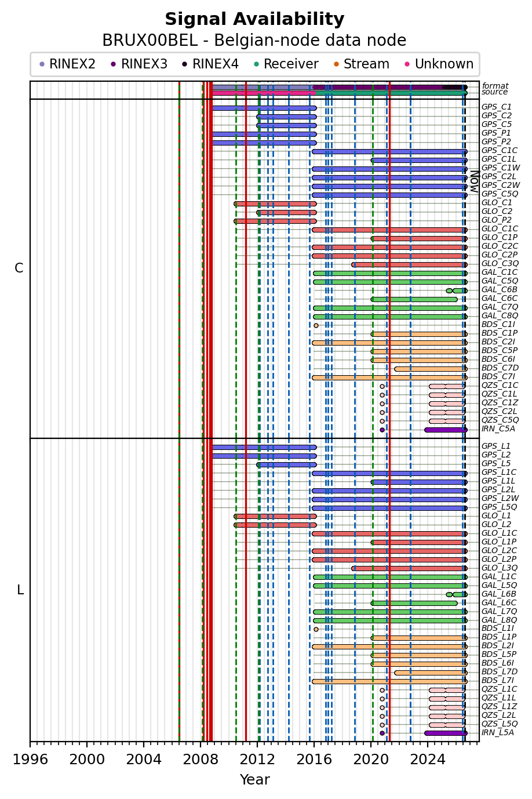Viewport: 532px width, 799px height.
Task: Click the GLO_C2 red availability bar
Action: tap(286, 212)
